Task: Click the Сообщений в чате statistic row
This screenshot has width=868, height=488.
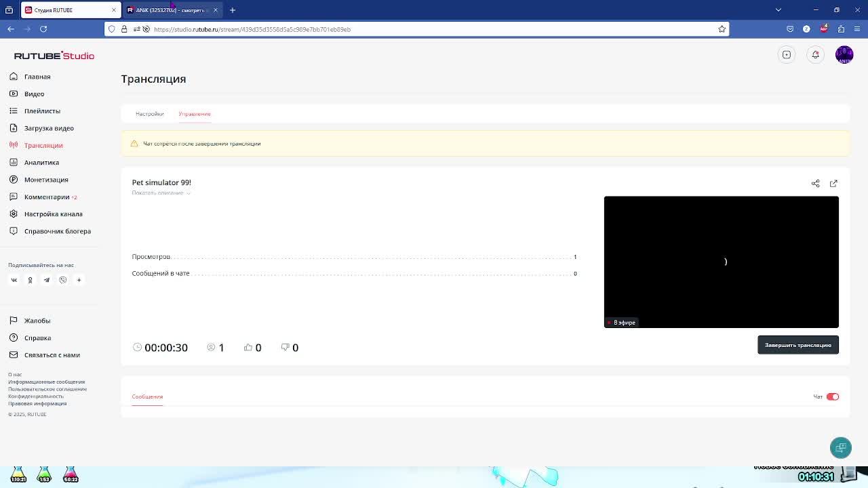Action: pos(354,273)
